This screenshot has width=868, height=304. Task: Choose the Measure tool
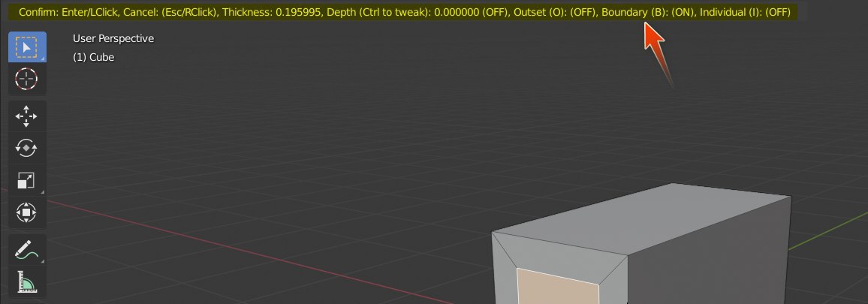26,281
